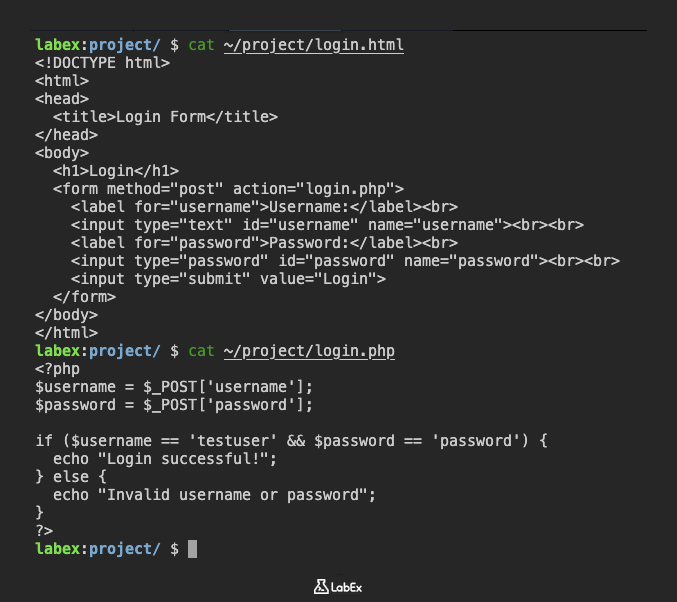Click the terminal cursor block at the last prompt

click(193, 548)
